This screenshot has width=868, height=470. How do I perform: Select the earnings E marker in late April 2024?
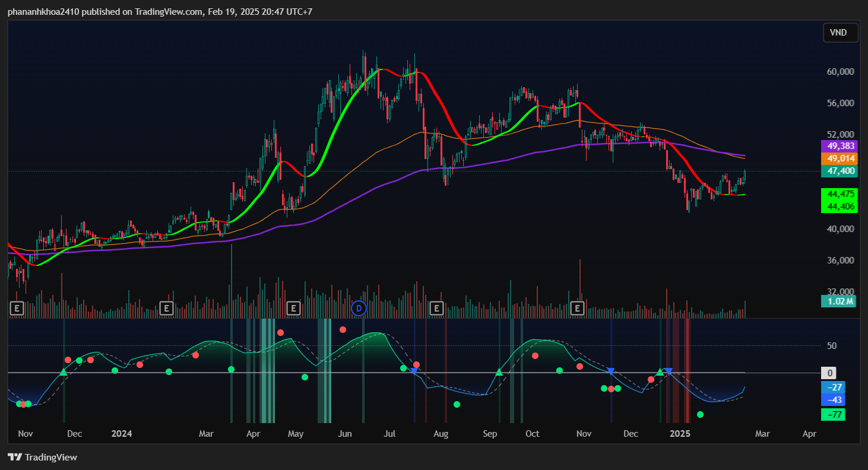point(293,308)
